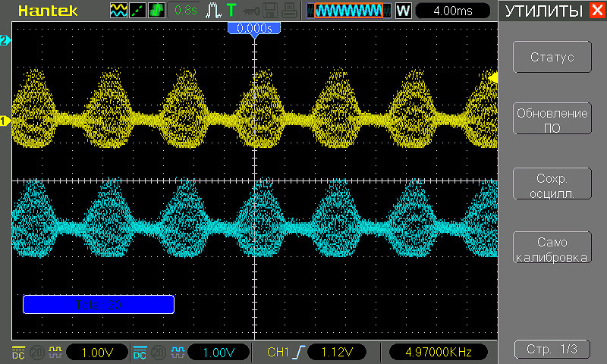Click the waveform memory overview bar
This screenshot has width=607, height=364.
[x=349, y=11]
